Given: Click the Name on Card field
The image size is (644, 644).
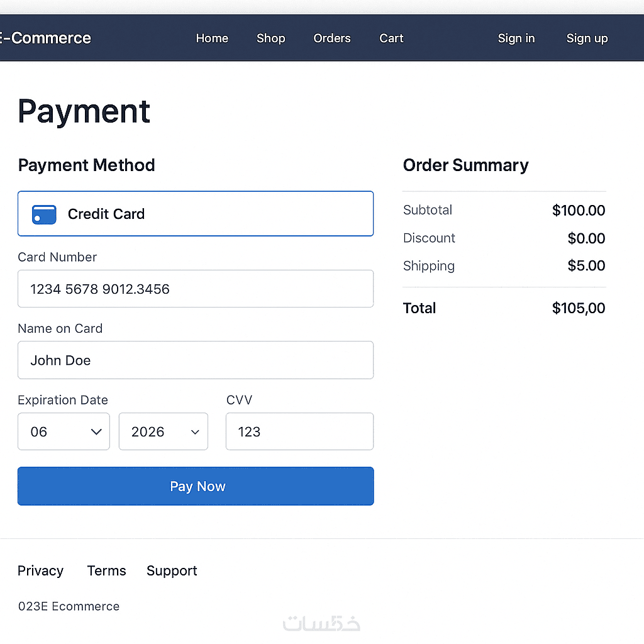Looking at the screenshot, I should 195,360.
